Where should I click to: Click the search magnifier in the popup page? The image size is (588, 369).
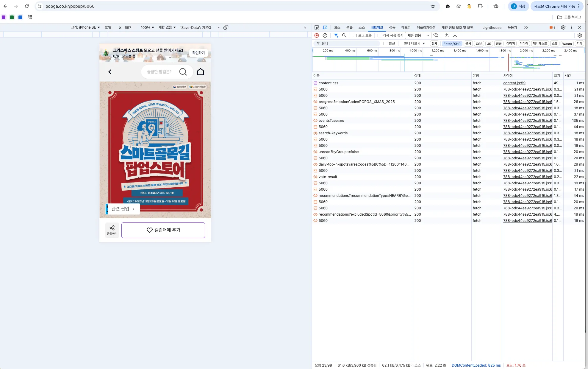click(x=183, y=72)
